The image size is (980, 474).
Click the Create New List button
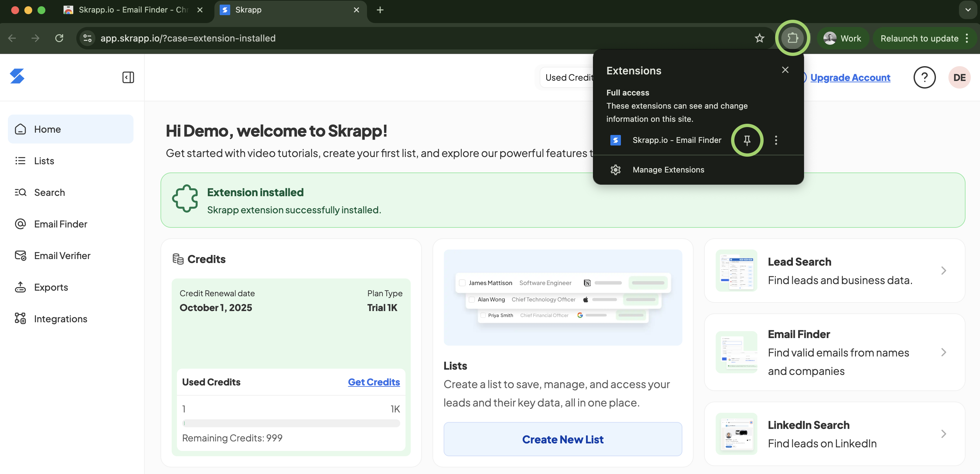(563, 439)
